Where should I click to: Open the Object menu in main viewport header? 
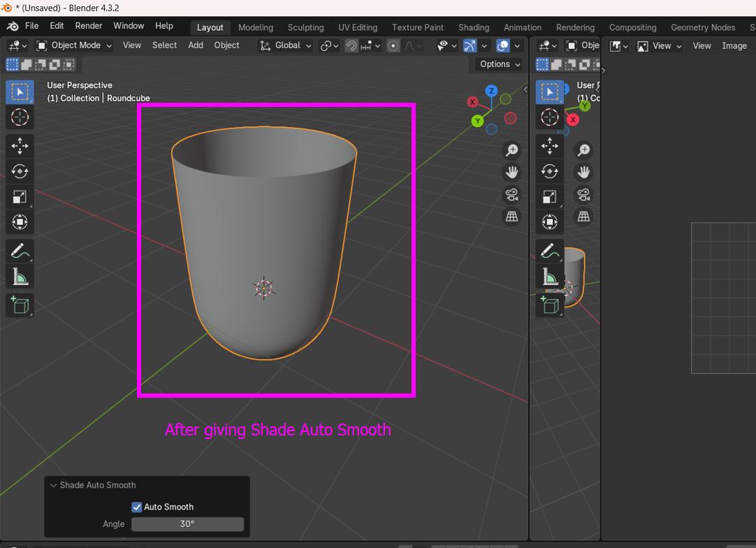click(x=226, y=45)
